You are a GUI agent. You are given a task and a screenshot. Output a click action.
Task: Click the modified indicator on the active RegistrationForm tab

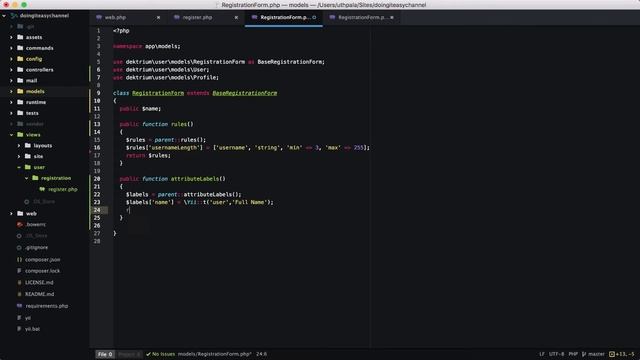coord(314,18)
